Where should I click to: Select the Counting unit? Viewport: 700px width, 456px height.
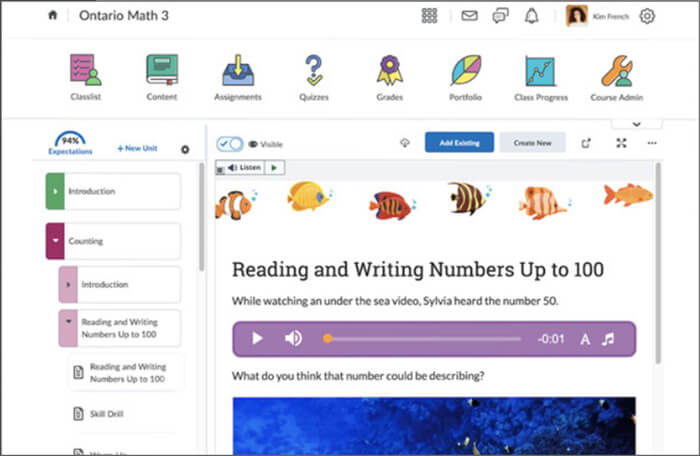click(113, 241)
